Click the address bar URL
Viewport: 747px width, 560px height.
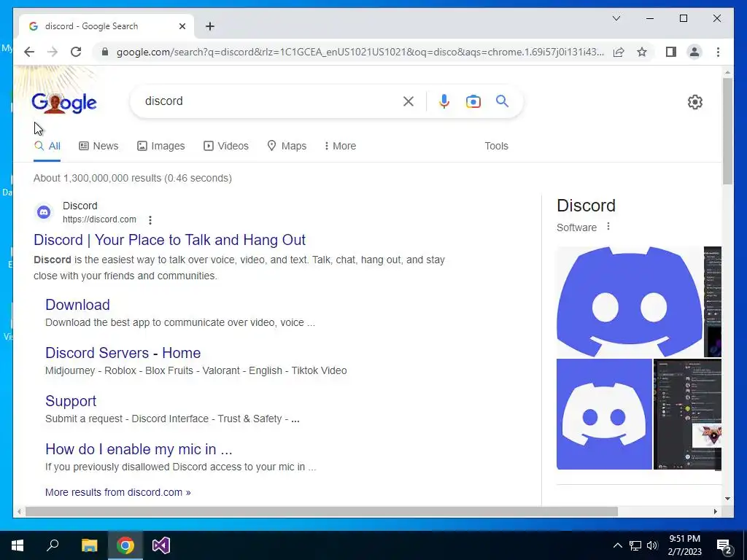pos(360,52)
